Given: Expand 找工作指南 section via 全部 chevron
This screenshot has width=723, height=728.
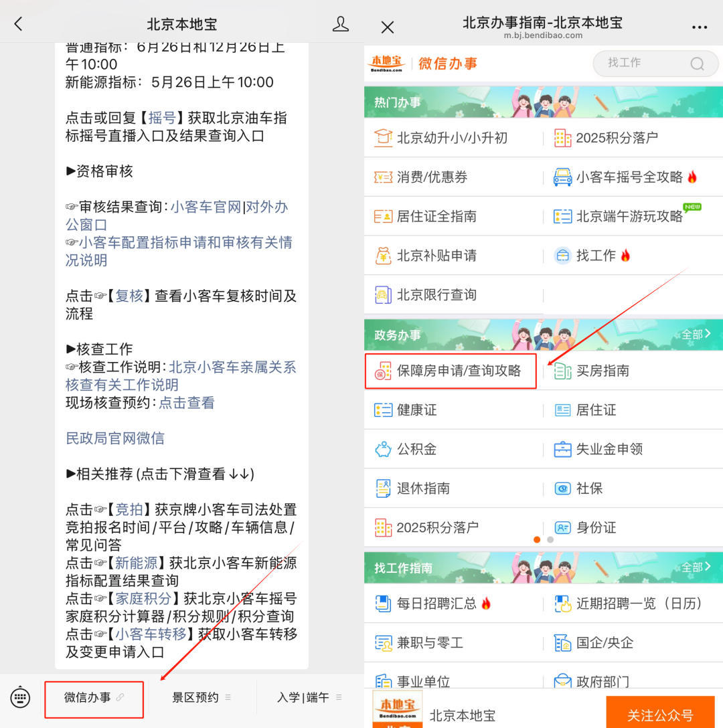Looking at the screenshot, I should point(696,567).
